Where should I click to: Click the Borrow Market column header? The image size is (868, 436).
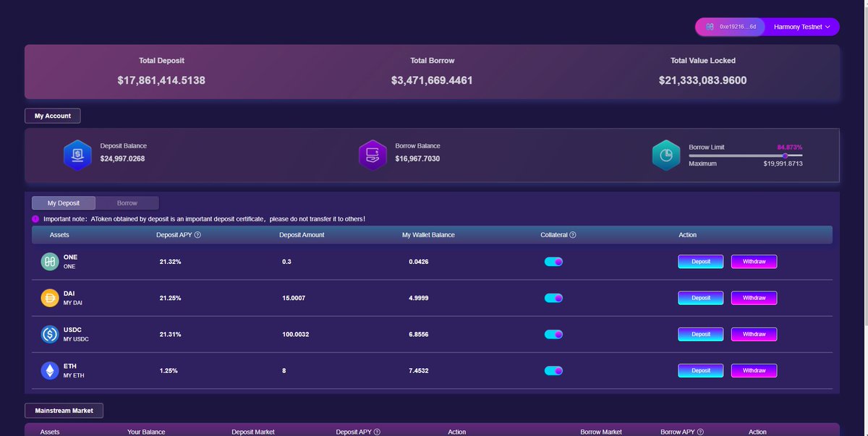[601, 432]
